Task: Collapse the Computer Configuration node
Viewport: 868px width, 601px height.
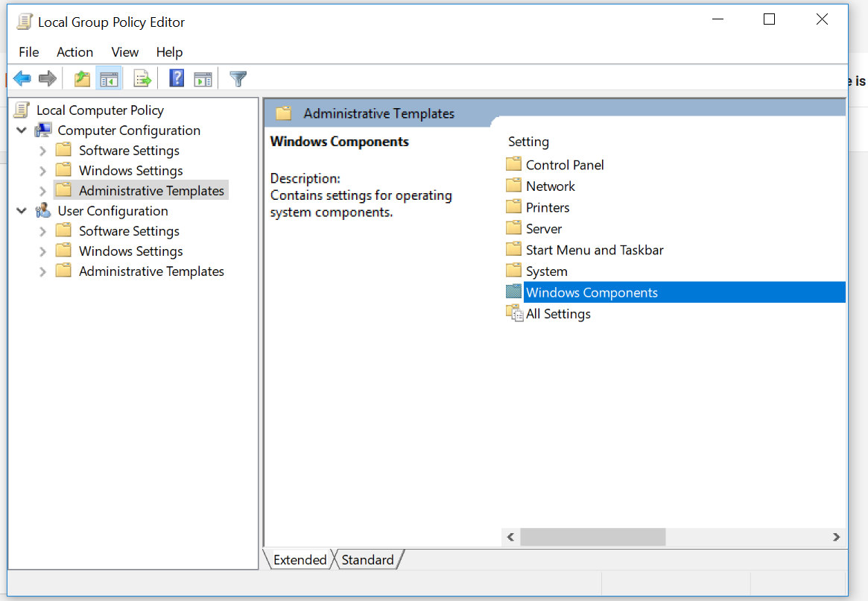Action: point(22,130)
